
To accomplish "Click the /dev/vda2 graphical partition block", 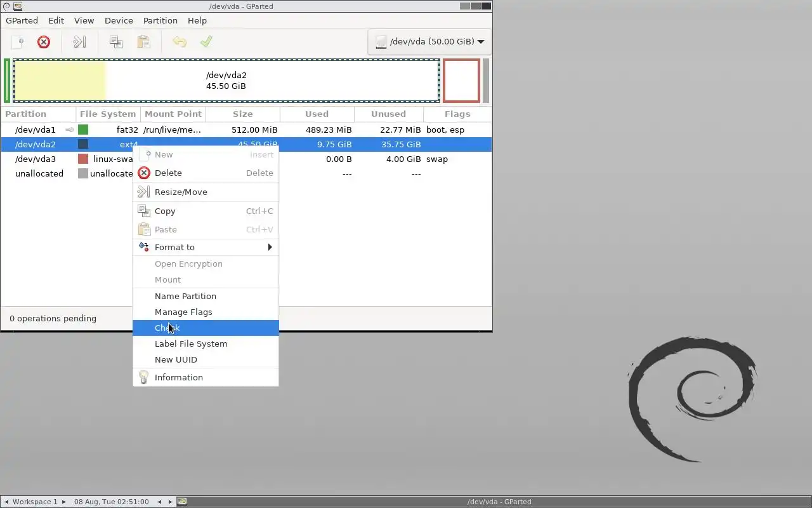I will pos(226,81).
